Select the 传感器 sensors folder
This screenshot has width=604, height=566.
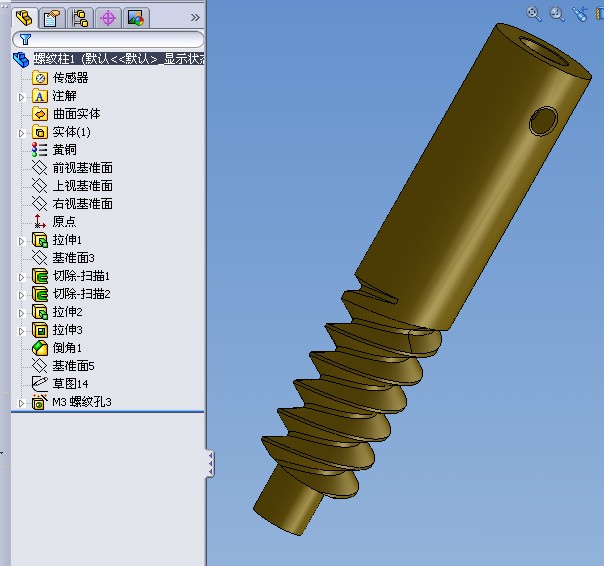pyautogui.click(x=70, y=77)
